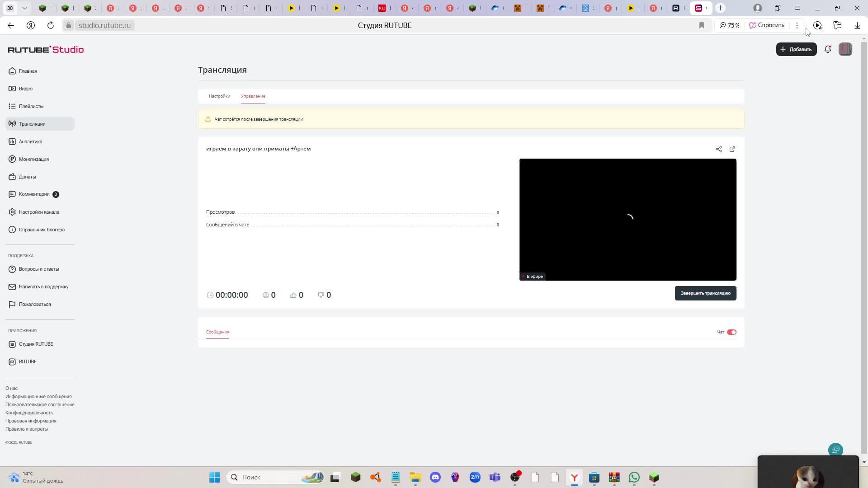Open the 75% page zoom control
This screenshot has height=488, width=868.
730,25
